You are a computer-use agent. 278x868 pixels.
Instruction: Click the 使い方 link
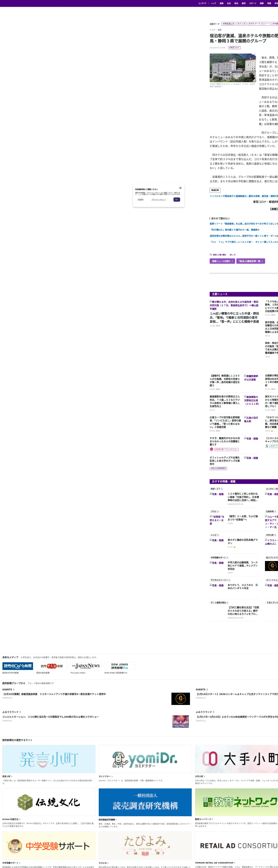pyautogui.click(x=233, y=255)
